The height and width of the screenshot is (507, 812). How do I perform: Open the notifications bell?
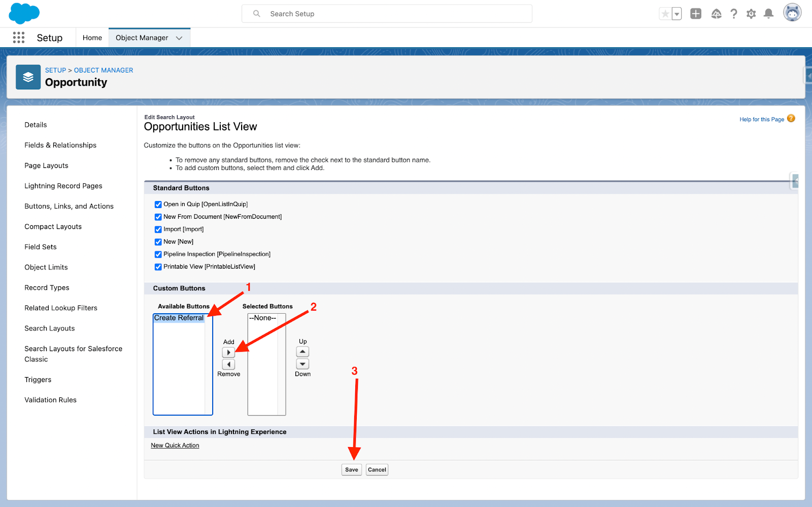pyautogui.click(x=769, y=14)
